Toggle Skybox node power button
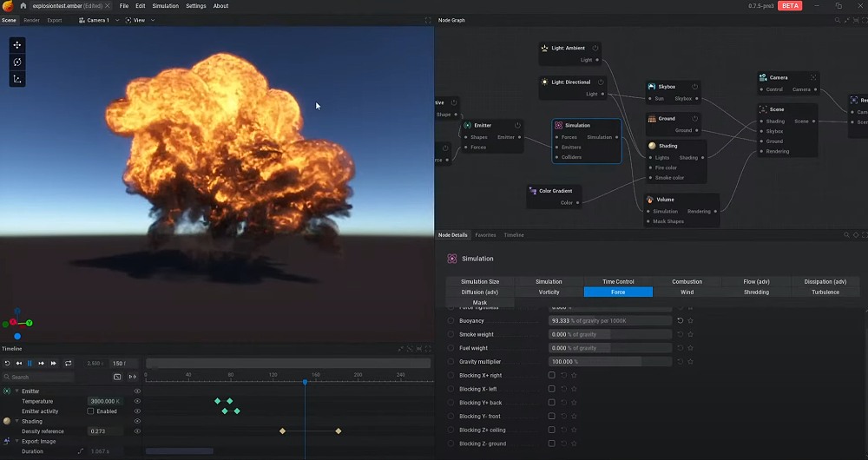868x460 pixels. pos(694,87)
